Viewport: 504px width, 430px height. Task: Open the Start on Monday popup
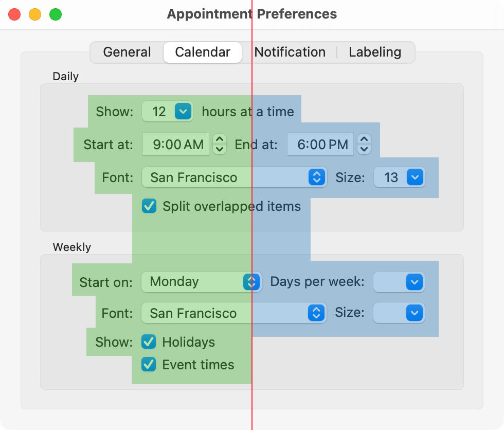[201, 282]
